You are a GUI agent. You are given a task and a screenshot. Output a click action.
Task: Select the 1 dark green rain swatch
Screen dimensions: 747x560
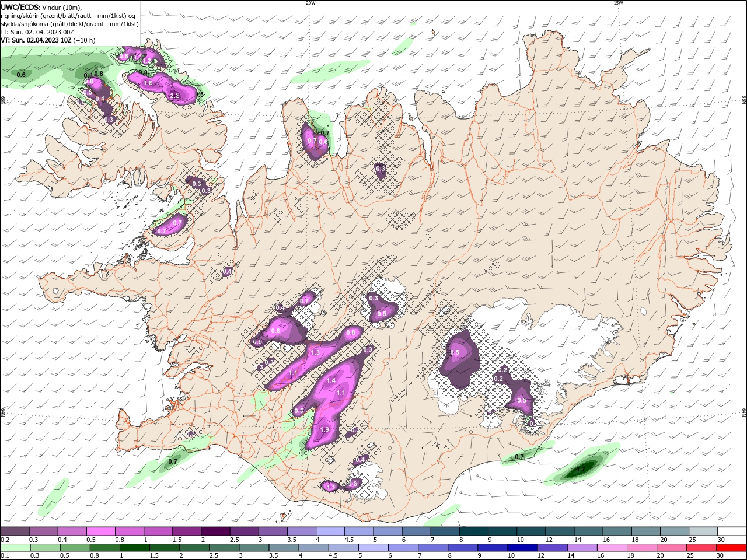134,548
